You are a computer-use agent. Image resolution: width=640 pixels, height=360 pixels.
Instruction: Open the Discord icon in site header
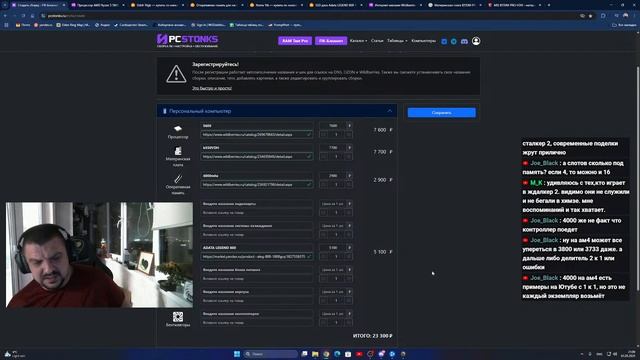464,41
